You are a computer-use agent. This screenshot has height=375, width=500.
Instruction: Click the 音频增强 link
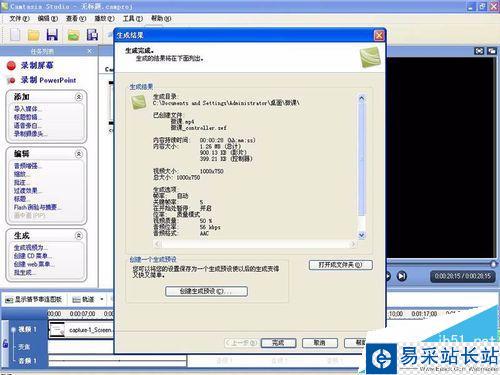(x=28, y=166)
